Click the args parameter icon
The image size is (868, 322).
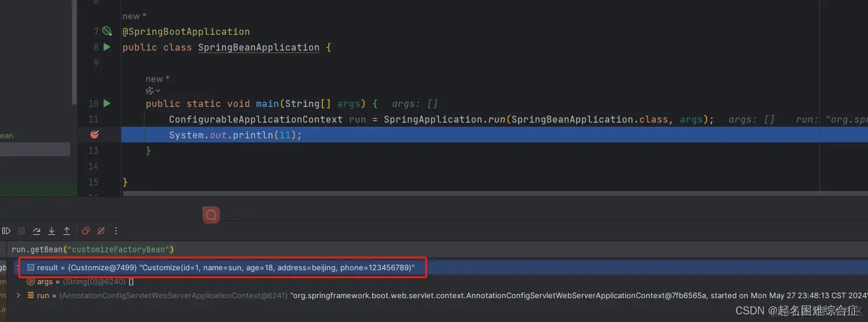click(x=31, y=281)
